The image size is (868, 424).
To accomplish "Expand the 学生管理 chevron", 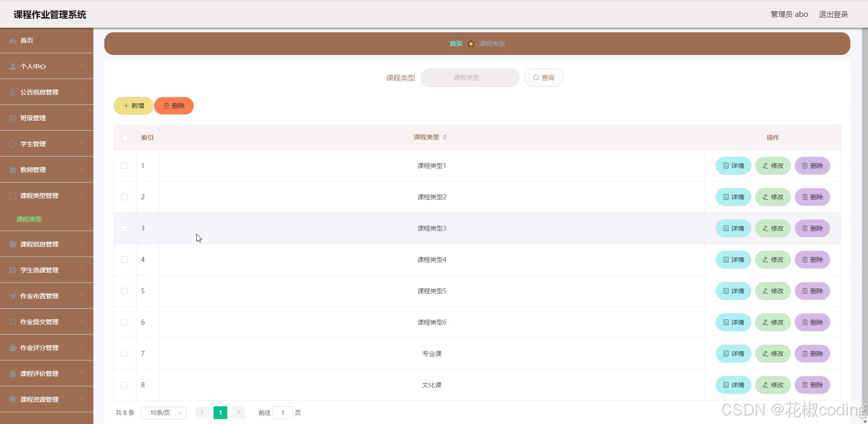I will click(x=82, y=143).
